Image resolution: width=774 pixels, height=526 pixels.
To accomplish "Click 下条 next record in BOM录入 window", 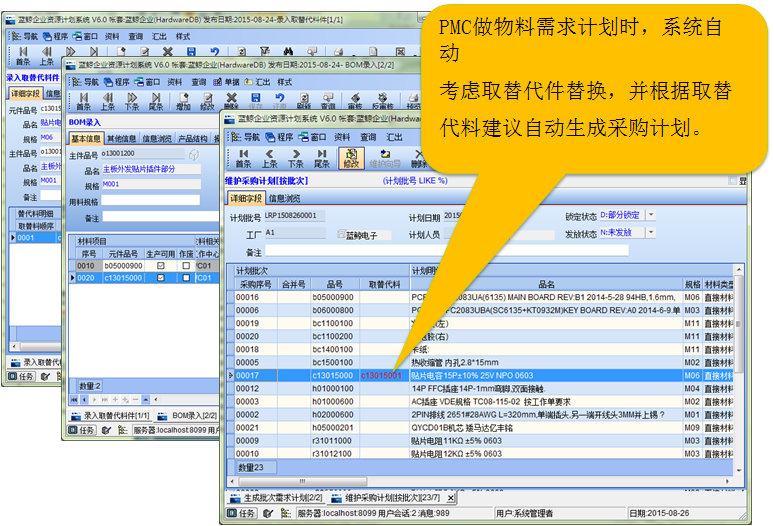I will (x=132, y=101).
